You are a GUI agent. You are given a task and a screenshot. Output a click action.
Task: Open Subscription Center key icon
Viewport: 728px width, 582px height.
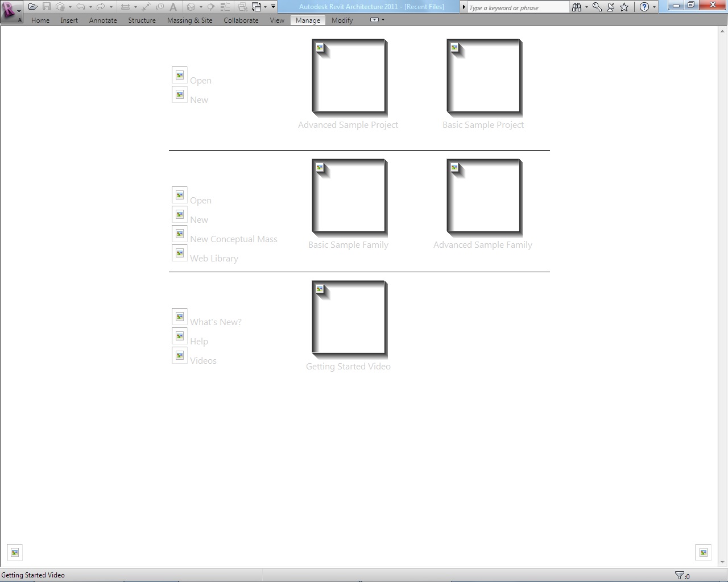click(597, 7)
